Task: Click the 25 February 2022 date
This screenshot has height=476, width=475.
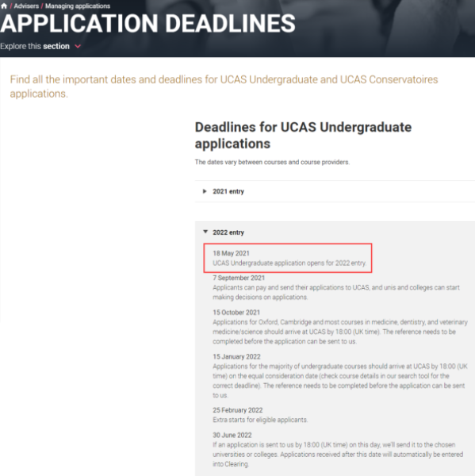Action: [238, 410]
